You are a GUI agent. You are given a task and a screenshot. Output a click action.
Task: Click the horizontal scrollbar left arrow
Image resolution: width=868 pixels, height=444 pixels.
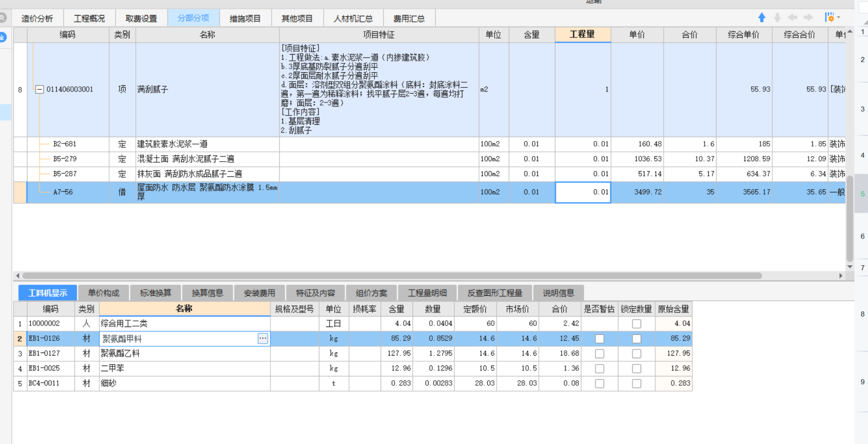tap(18, 276)
